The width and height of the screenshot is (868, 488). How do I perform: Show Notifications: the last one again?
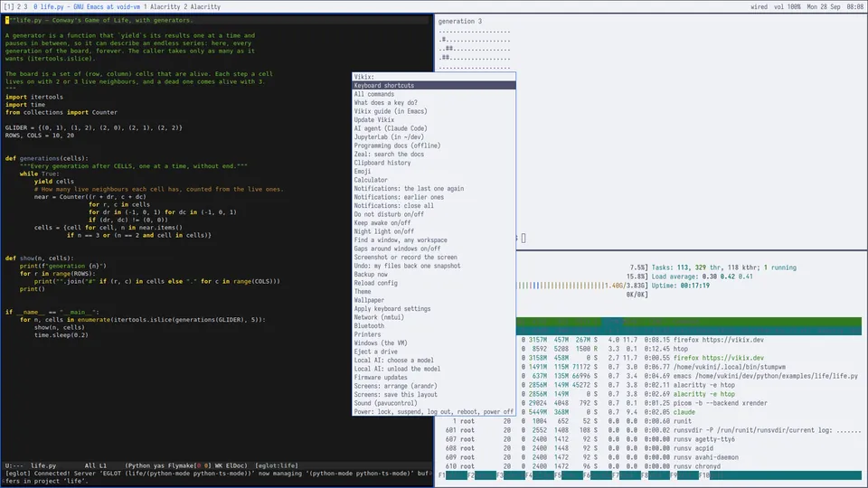click(x=434, y=189)
